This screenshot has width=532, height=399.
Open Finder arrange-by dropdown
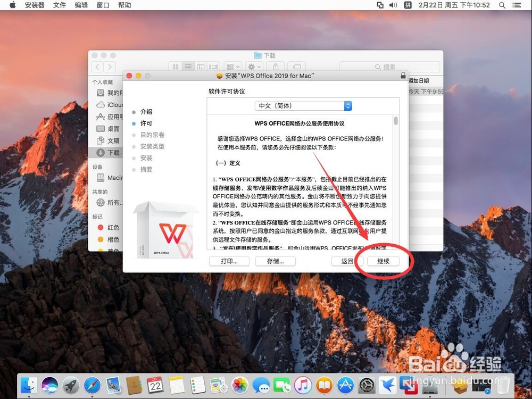pos(233,67)
